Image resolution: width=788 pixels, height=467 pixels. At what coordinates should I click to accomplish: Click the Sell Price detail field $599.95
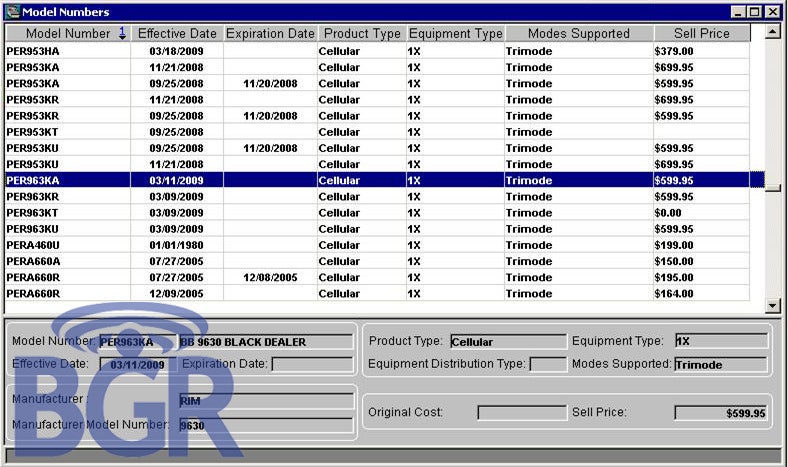tap(721, 413)
